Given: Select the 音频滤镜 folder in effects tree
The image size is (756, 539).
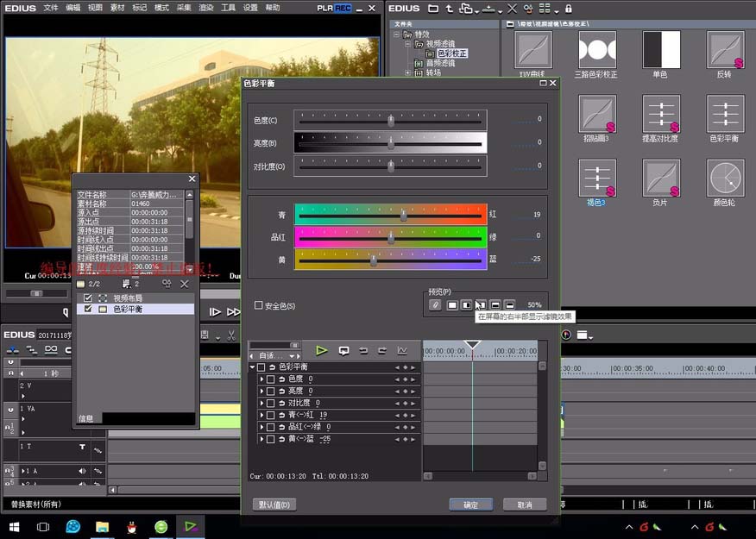Looking at the screenshot, I should (440, 63).
